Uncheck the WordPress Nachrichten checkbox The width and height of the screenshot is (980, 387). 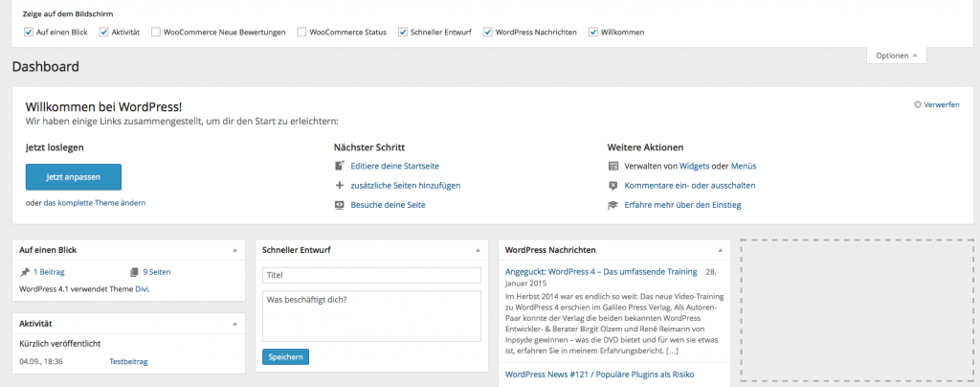tap(487, 32)
